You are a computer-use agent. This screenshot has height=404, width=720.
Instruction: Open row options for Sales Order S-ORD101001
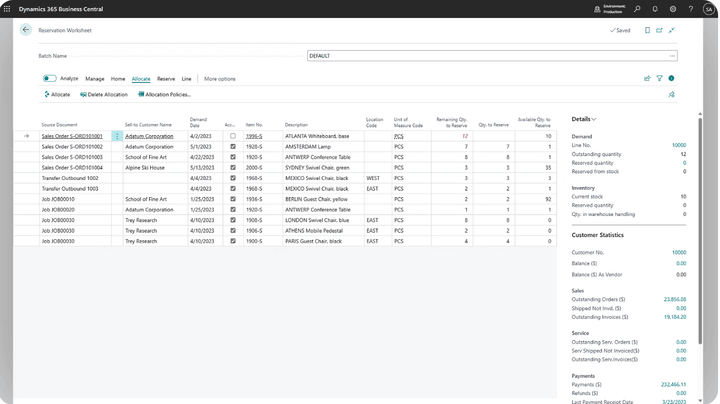117,136
